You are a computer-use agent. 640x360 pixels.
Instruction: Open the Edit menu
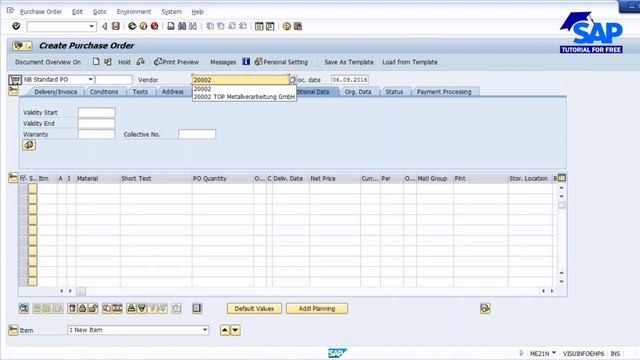[x=78, y=12]
